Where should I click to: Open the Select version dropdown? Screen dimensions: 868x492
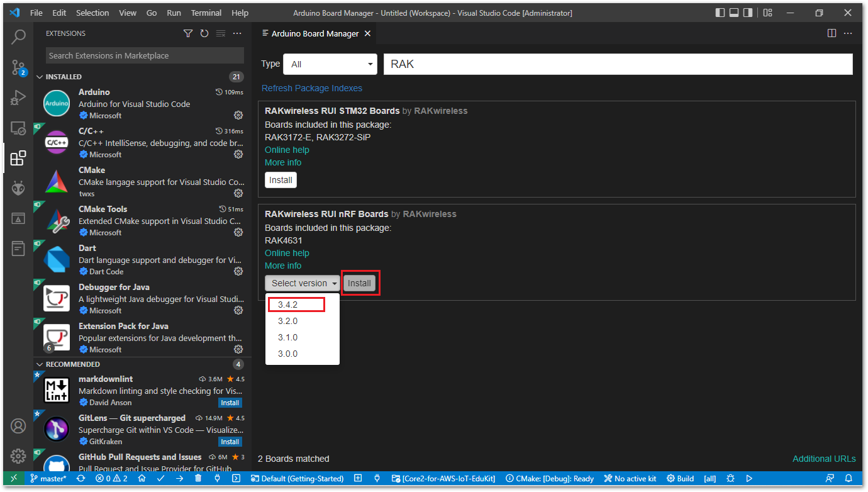point(303,283)
